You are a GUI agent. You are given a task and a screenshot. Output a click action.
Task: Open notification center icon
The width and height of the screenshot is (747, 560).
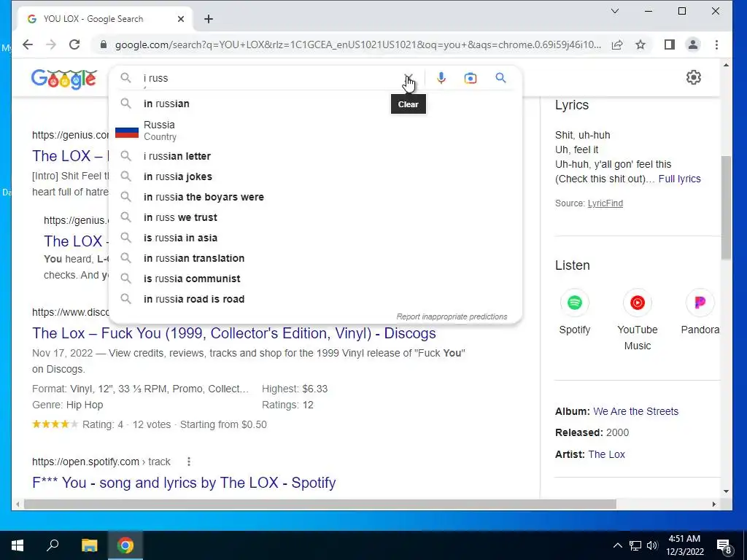click(x=724, y=546)
